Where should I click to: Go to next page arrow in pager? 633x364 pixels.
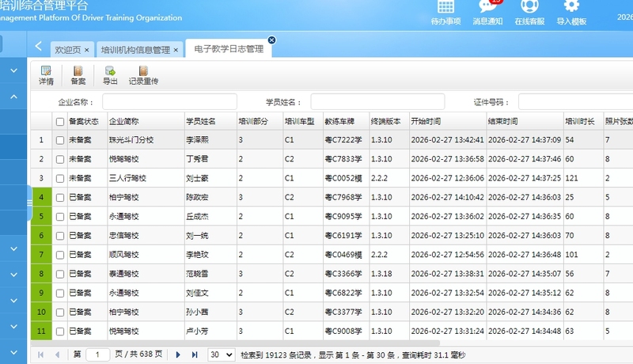[179, 355]
